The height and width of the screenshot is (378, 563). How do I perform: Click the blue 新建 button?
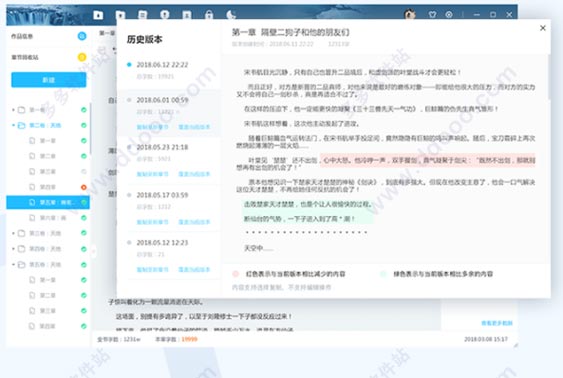[48, 80]
